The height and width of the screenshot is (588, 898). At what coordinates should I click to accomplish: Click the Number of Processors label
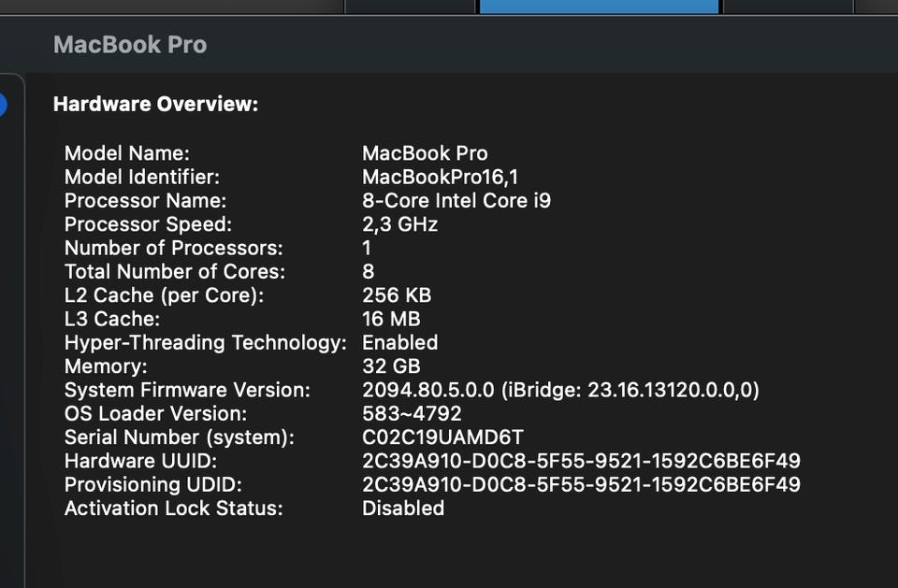(174, 248)
